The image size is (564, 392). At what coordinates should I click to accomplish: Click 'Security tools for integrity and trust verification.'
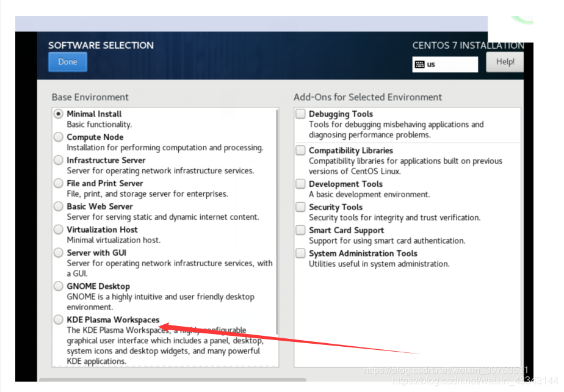click(394, 217)
